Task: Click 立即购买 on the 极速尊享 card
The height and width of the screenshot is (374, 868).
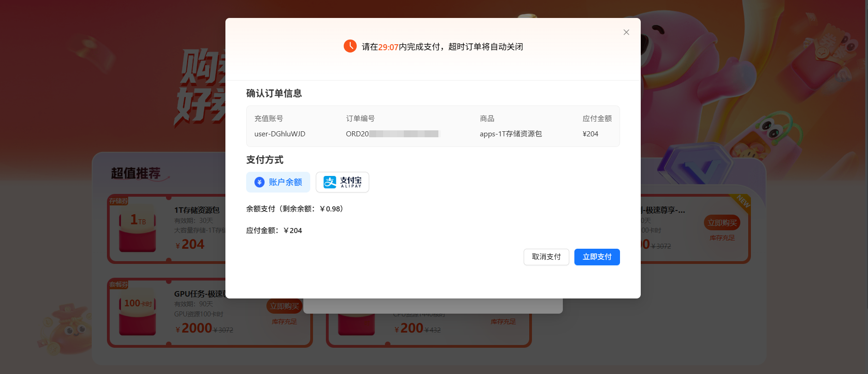Action: click(x=722, y=223)
